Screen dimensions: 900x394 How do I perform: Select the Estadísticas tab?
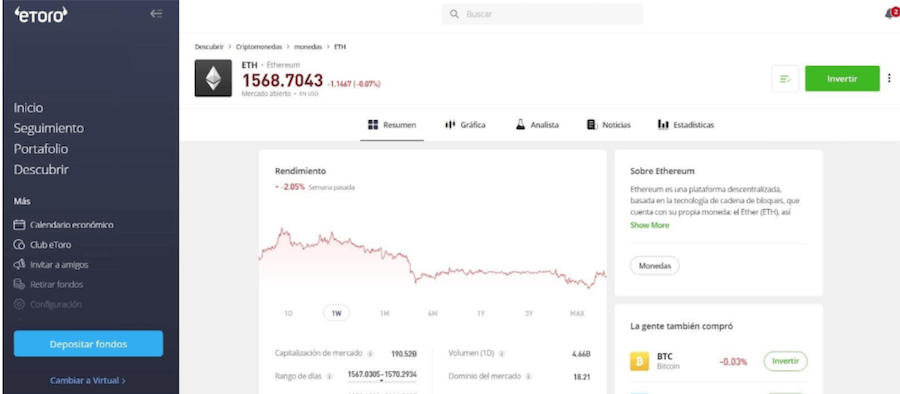[x=686, y=125]
